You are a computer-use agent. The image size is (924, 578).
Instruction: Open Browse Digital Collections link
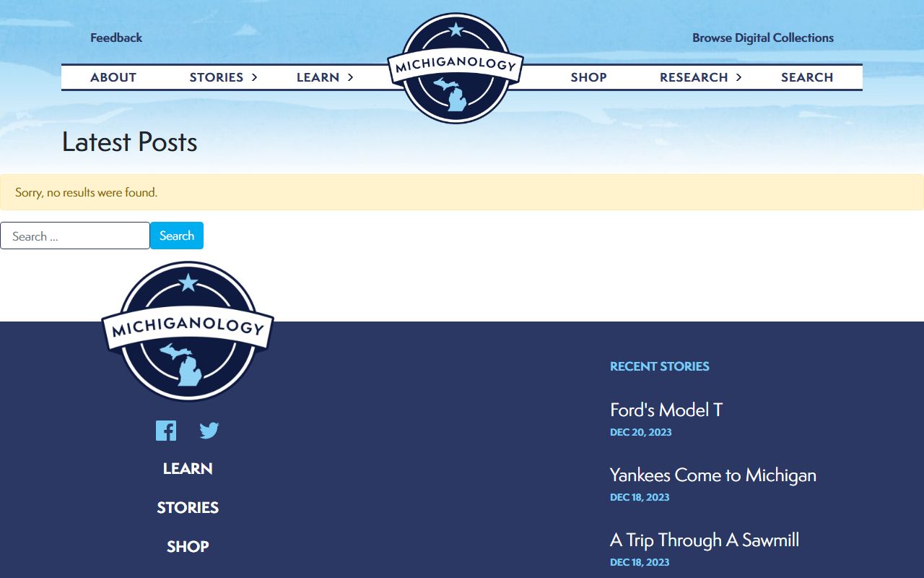point(763,38)
